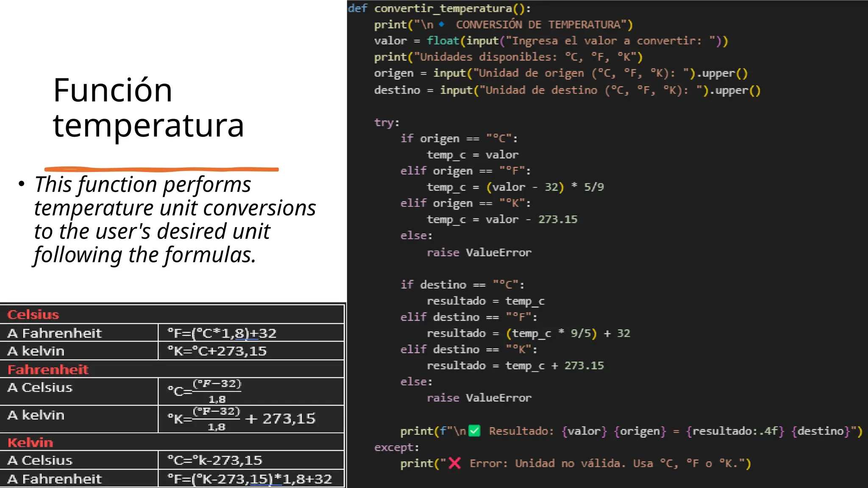This screenshot has width=868, height=488.
Task: Click the °C=(°F-32)/1,8 fraction formula
Action: pyautogui.click(x=204, y=391)
